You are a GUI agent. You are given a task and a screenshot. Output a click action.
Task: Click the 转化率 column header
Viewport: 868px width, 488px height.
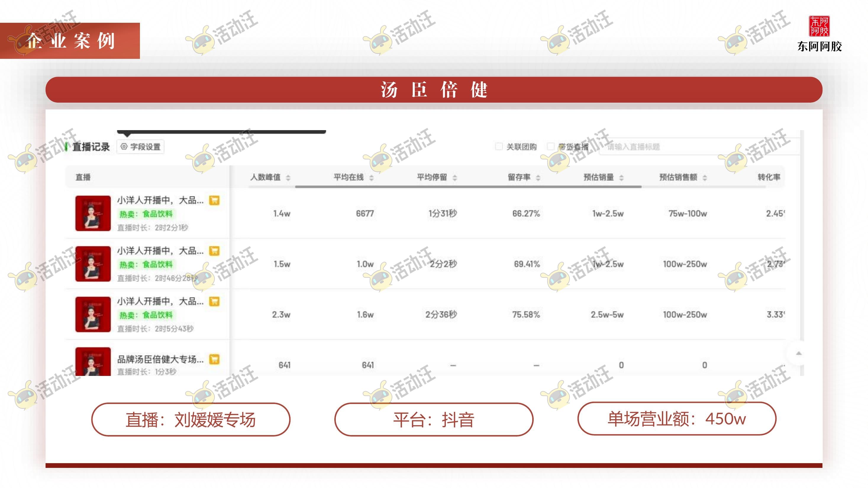tap(769, 177)
